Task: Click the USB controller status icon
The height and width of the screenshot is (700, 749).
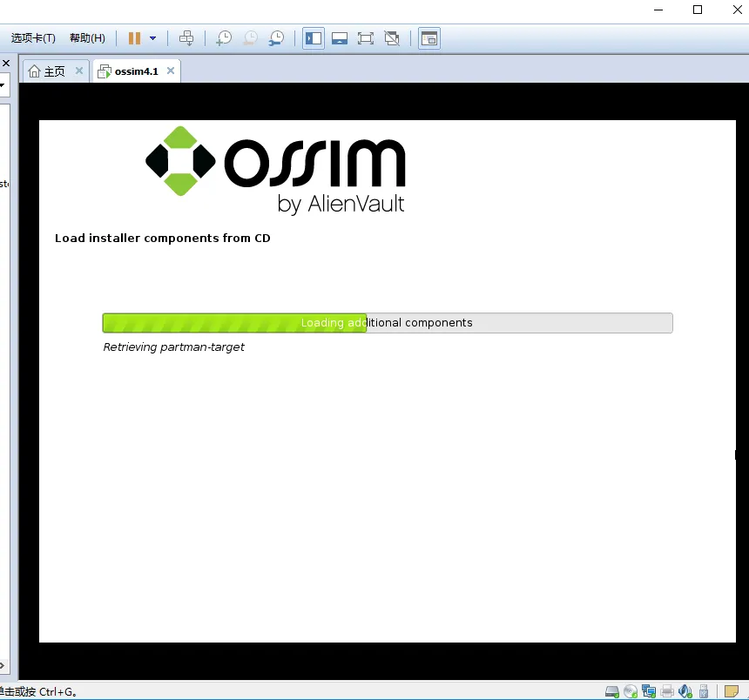Action: point(704,691)
